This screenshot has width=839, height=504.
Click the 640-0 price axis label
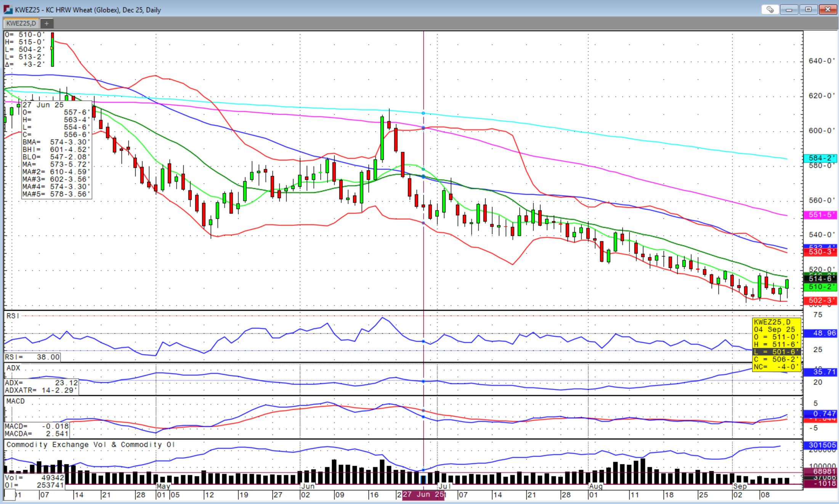point(821,61)
